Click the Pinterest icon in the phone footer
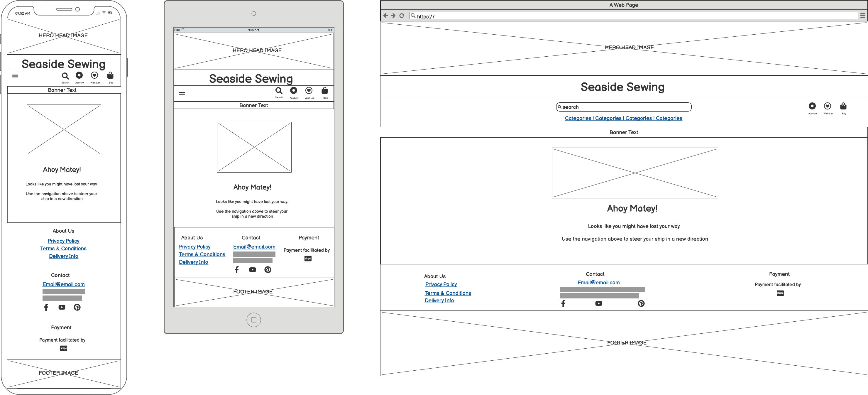Viewport: 868px width, 395px height. [x=77, y=307]
